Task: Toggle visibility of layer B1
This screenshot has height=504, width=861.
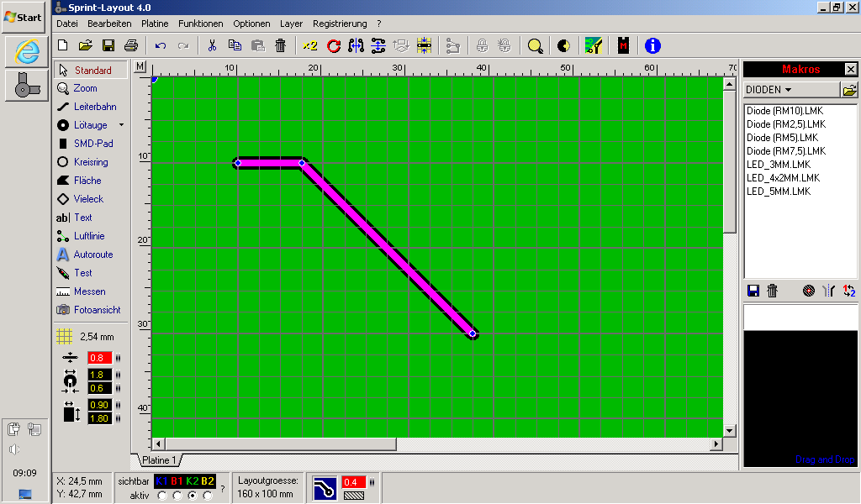Action: pyautogui.click(x=177, y=481)
